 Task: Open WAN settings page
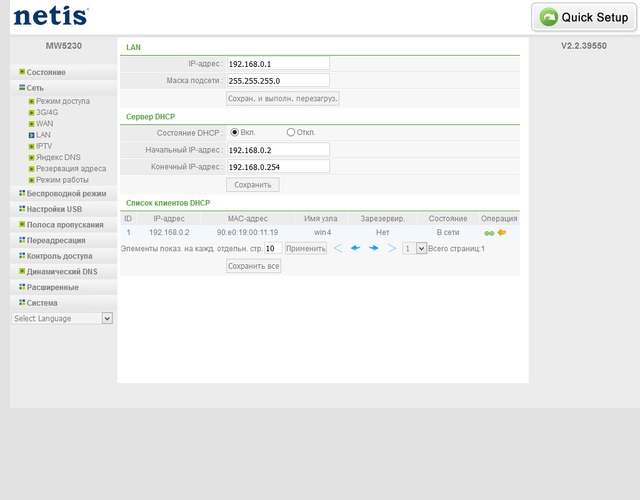[44, 123]
